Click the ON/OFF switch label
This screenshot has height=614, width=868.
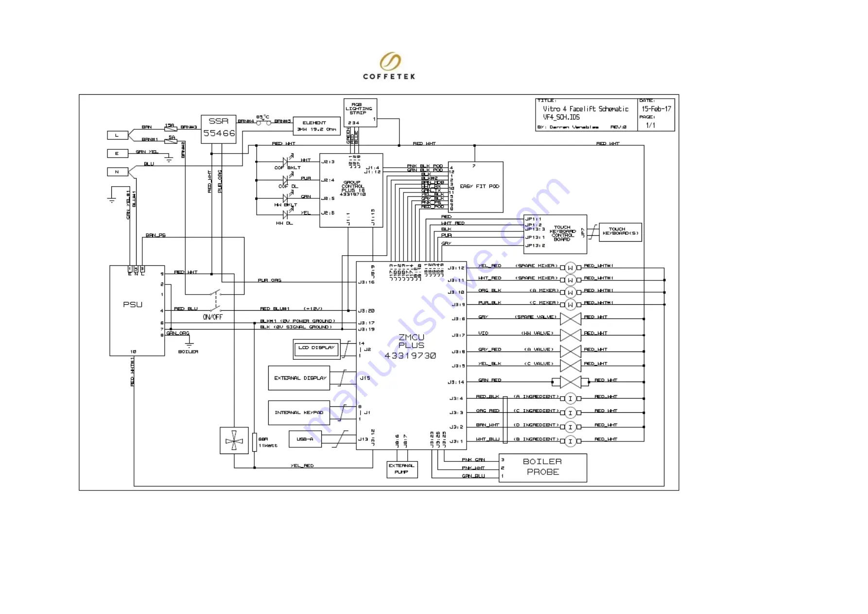click(213, 317)
